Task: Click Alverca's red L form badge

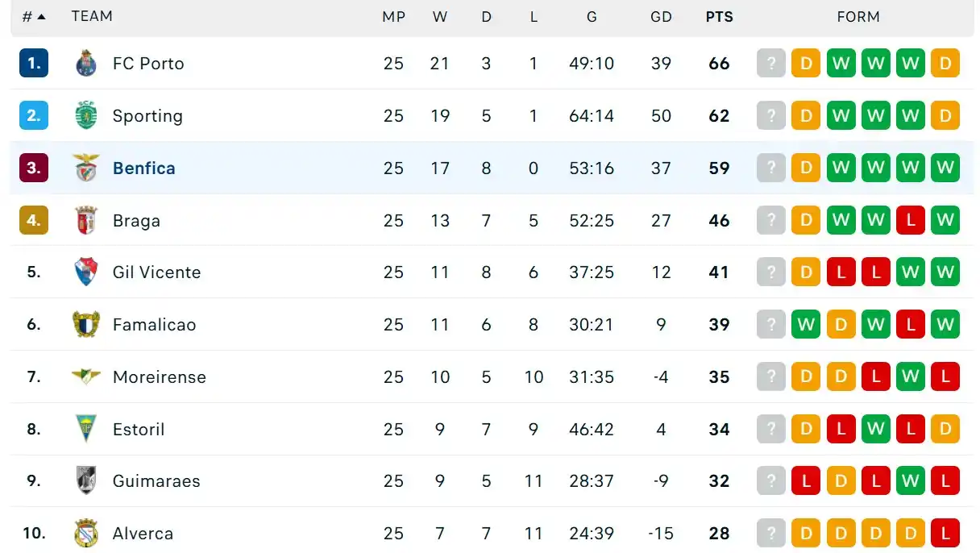Action: [x=945, y=533]
